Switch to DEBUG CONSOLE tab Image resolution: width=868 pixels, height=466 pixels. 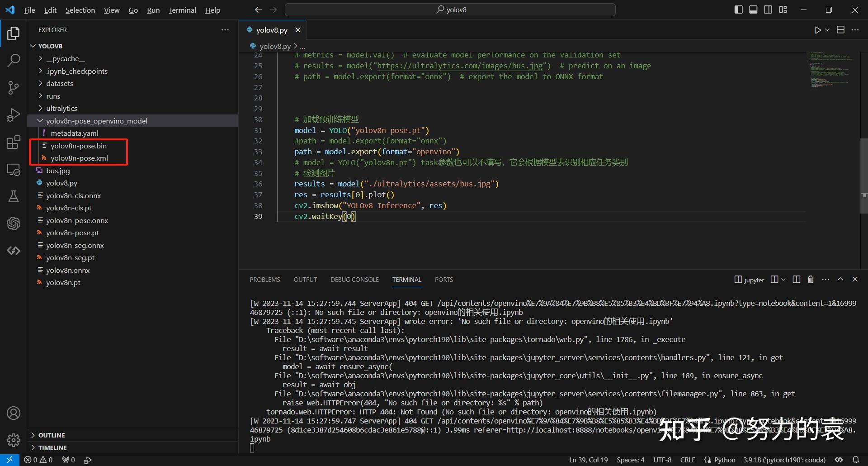[354, 280]
